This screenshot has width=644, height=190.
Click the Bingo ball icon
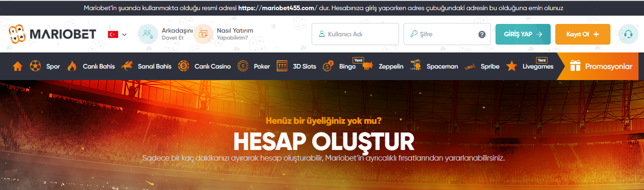click(x=328, y=66)
